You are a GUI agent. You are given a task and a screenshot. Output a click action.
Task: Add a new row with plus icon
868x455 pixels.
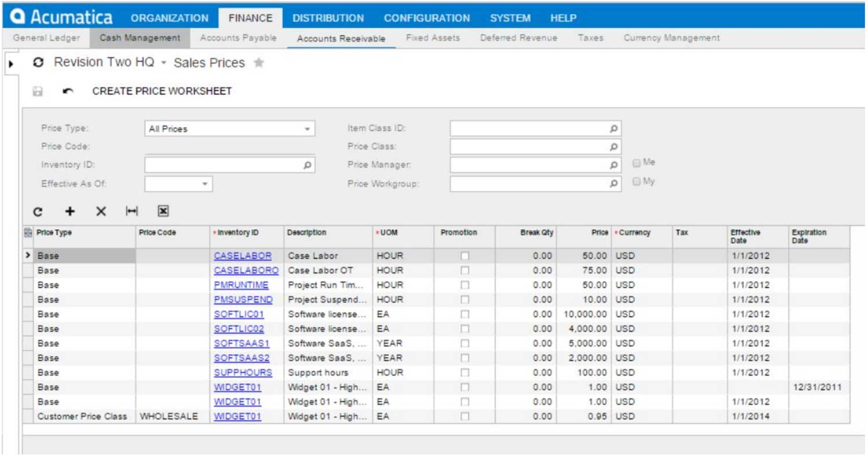[69, 212]
